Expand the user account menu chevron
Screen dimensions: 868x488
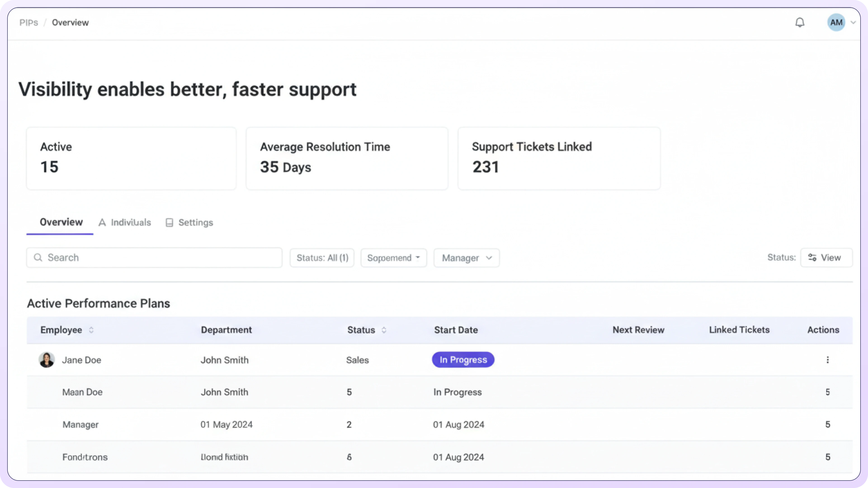(853, 23)
